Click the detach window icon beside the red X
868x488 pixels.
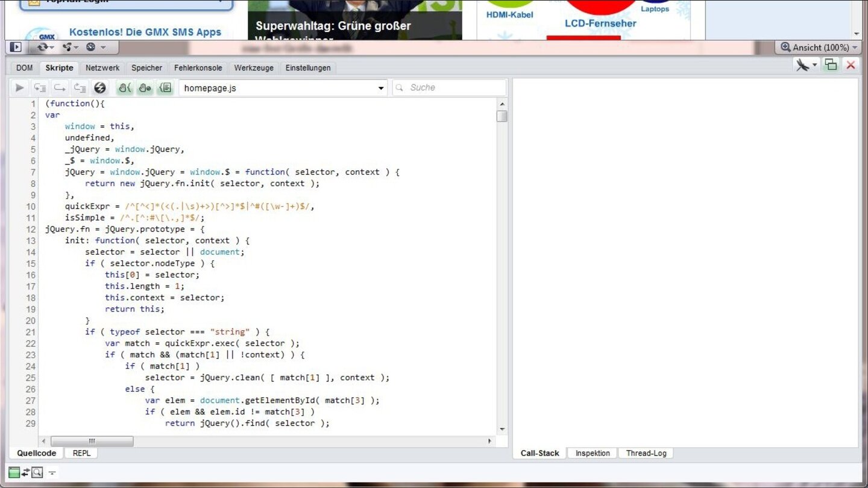coord(831,65)
